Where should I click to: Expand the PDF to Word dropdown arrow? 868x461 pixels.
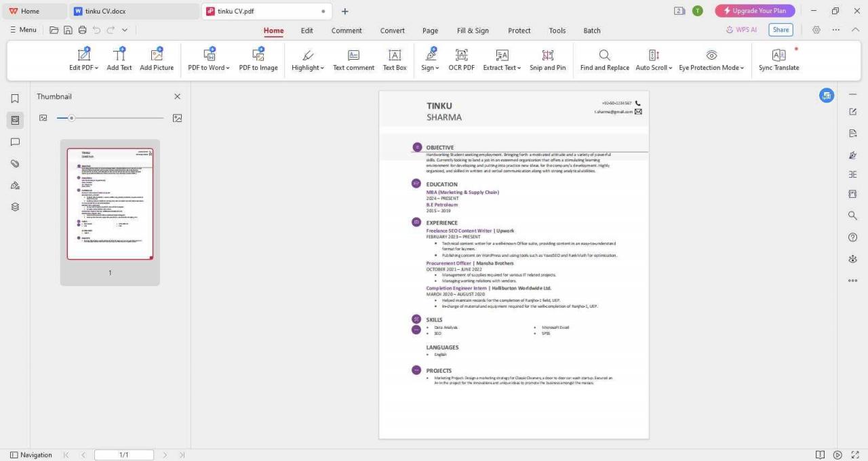pyautogui.click(x=228, y=68)
